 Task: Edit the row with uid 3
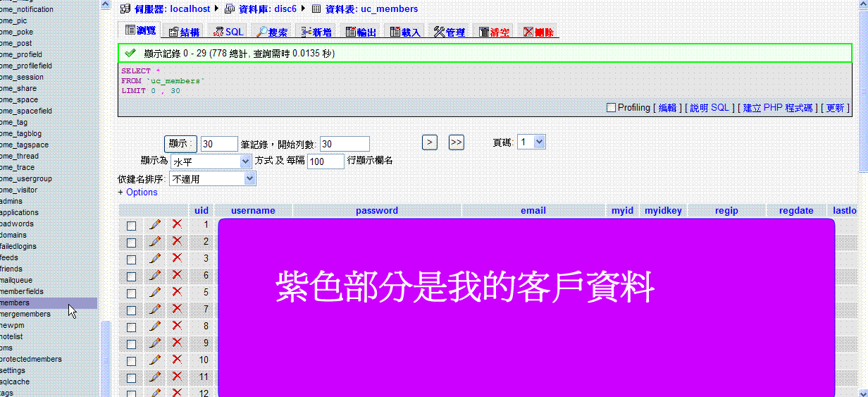[x=155, y=258]
